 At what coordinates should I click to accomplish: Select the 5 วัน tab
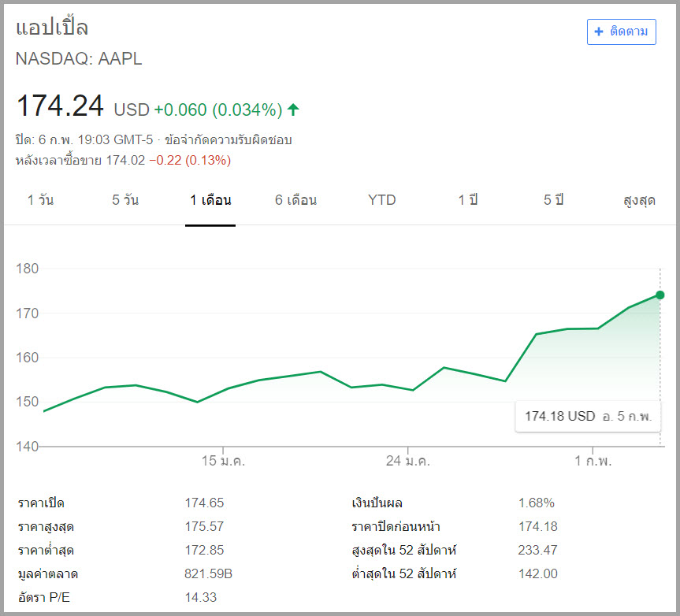125,200
